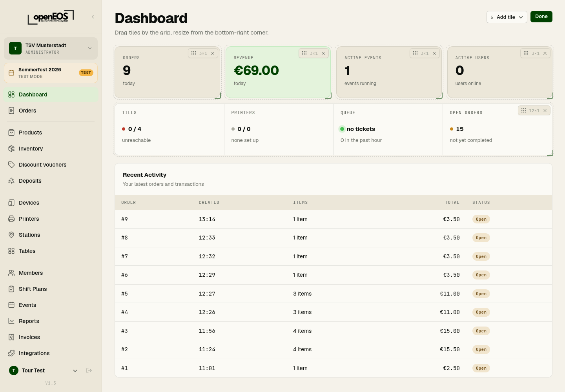Open Shift Plans in the sidebar
565x392 pixels.
(51, 289)
